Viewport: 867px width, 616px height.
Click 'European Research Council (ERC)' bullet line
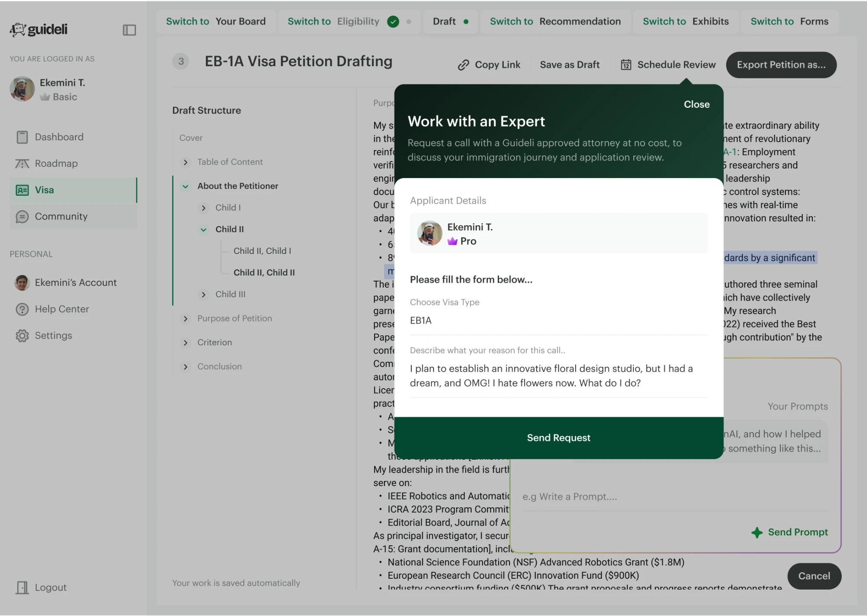[513, 576]
